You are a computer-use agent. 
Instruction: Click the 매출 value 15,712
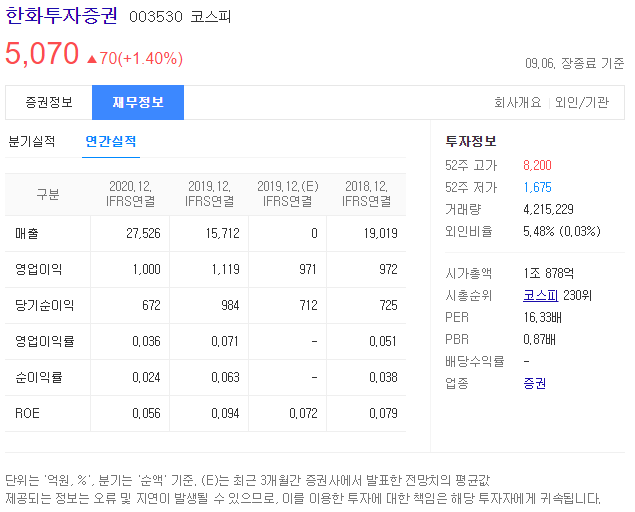(x=223, y=233)
